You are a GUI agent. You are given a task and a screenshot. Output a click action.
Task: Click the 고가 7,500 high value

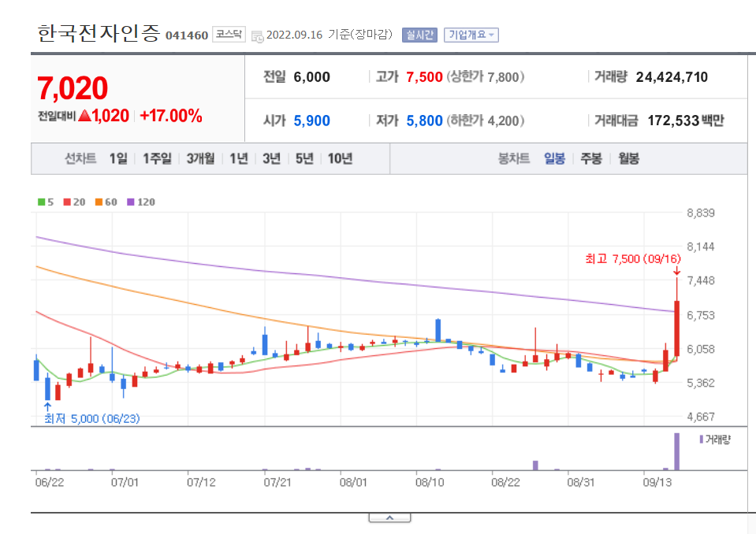[424, 77]
